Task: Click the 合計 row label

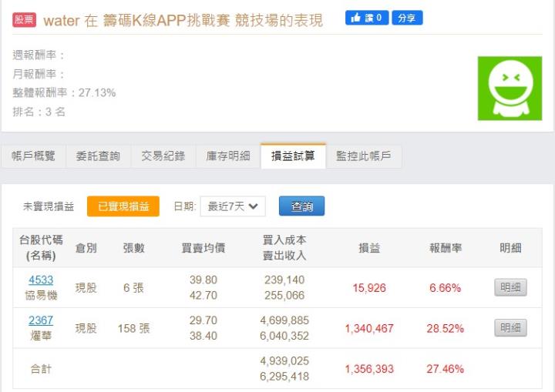Action: coord(41,369)
